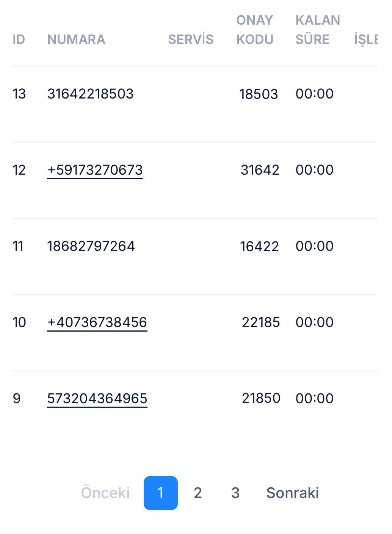The image size is (392, 534).
Task: Click phone number 31642218503 in row 13
Action: click(90, 94)
